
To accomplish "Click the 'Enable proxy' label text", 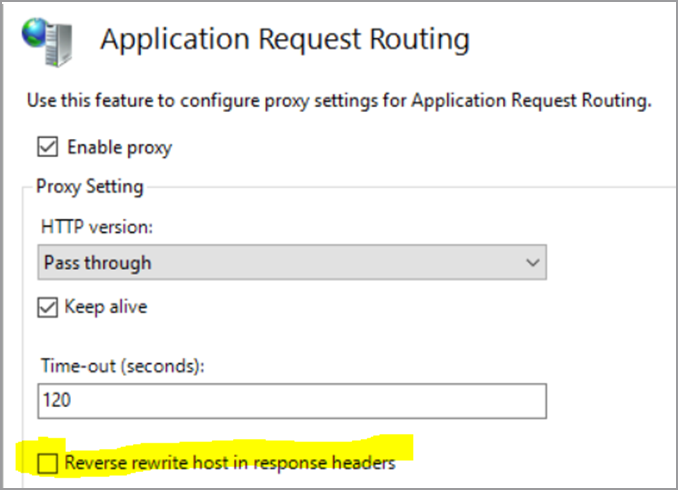I will pos(119,148).
